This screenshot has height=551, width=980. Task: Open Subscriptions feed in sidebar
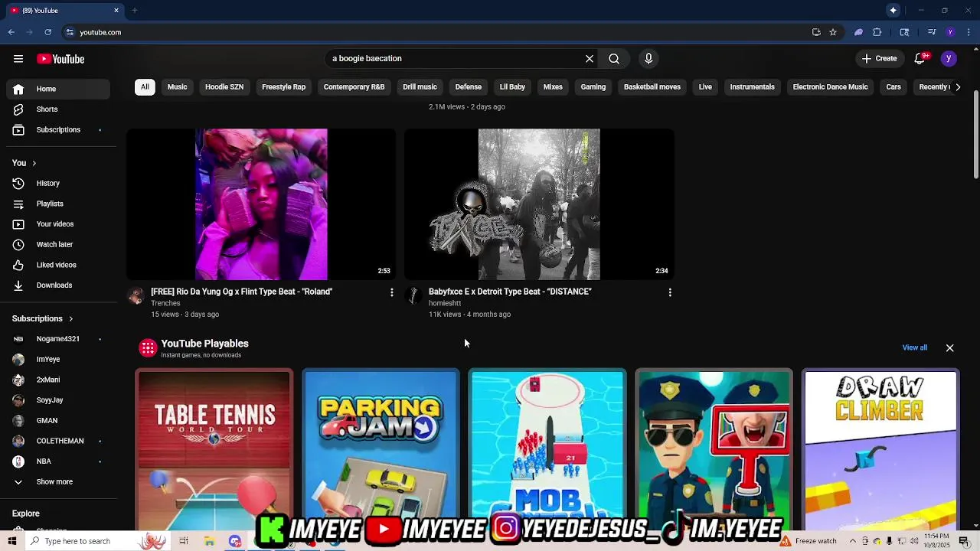(x=57, y=129)
